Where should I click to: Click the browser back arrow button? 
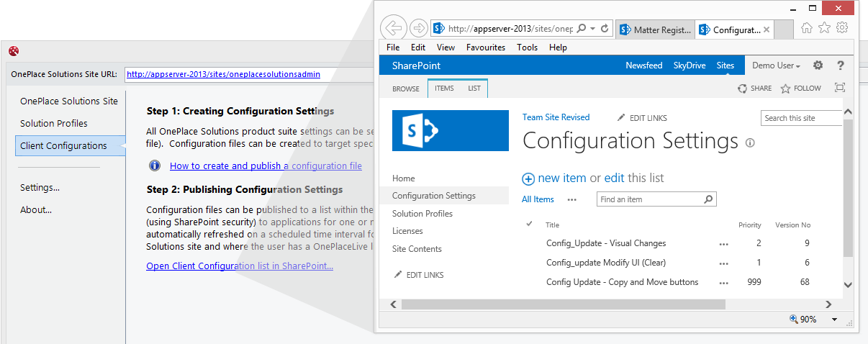point(393,29)
